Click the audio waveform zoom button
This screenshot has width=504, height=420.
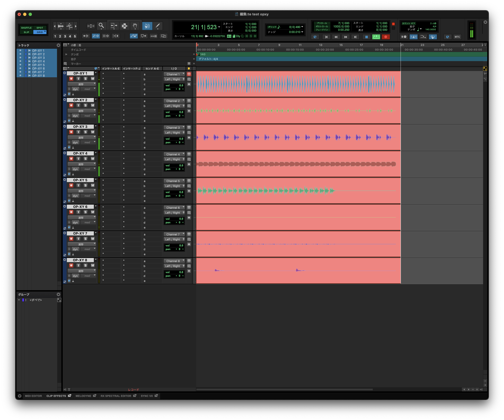point(61,26)
